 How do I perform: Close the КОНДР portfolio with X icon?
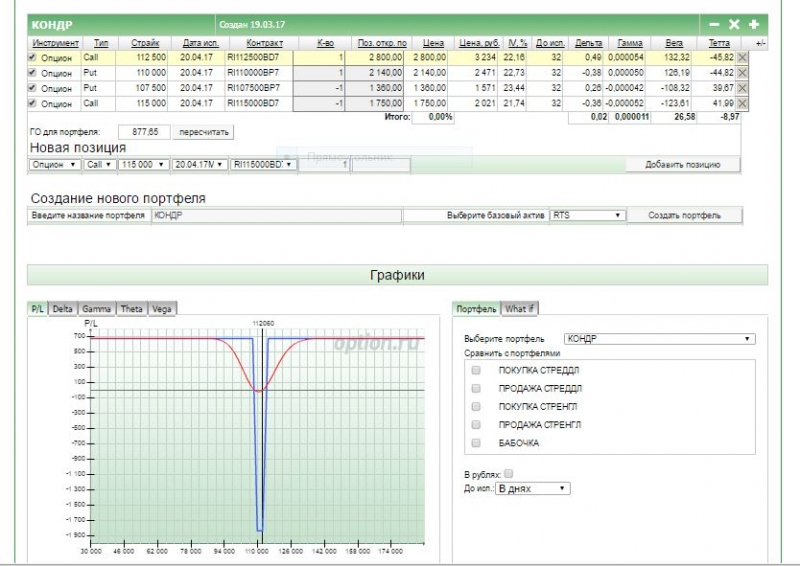pos(734,24)
